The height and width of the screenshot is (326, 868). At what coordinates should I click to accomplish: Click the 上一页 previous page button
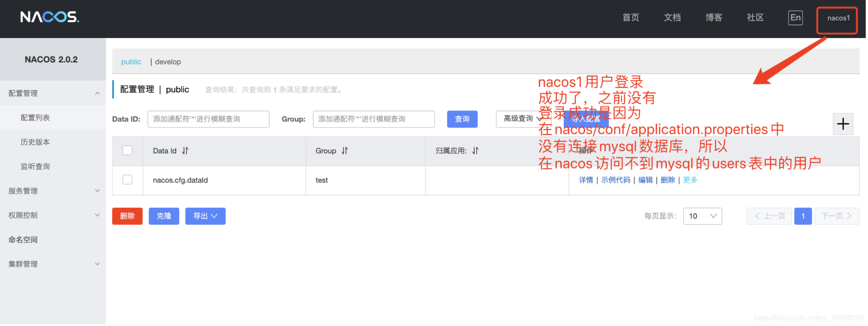769,216
